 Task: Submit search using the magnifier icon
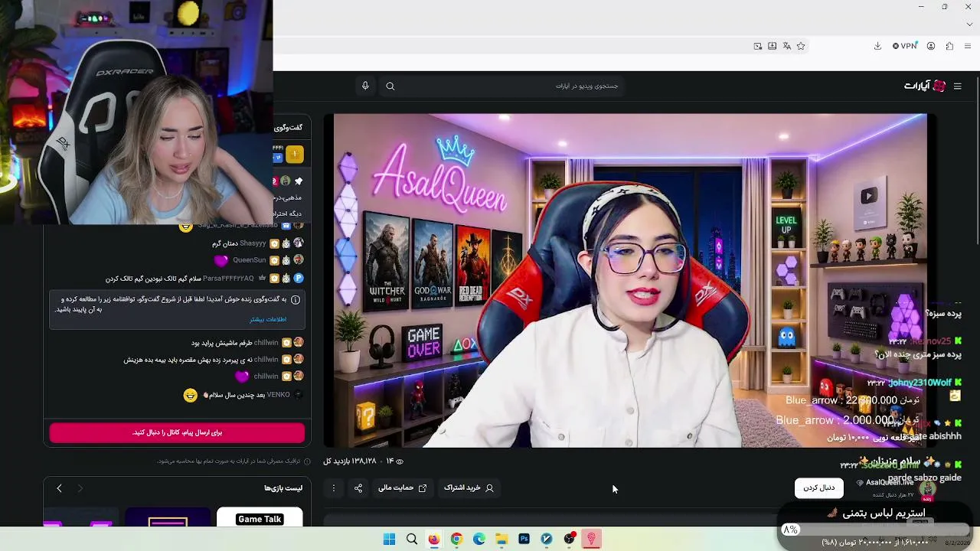pos(390,86)
